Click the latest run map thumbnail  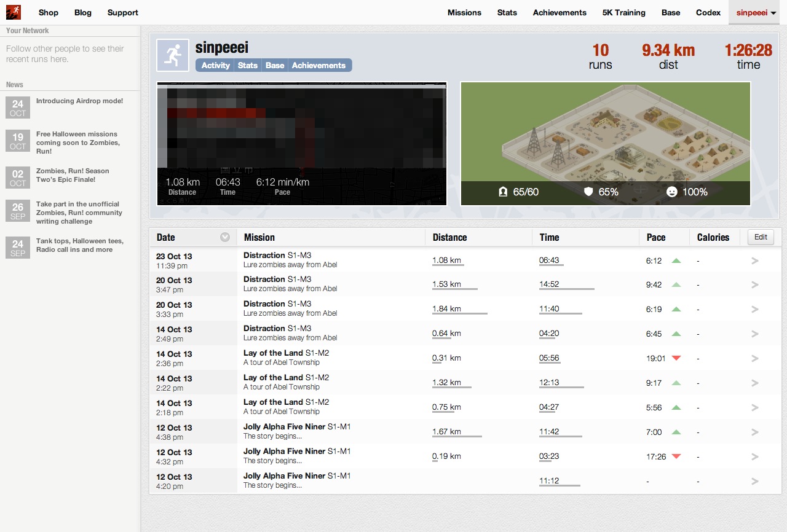302,144
